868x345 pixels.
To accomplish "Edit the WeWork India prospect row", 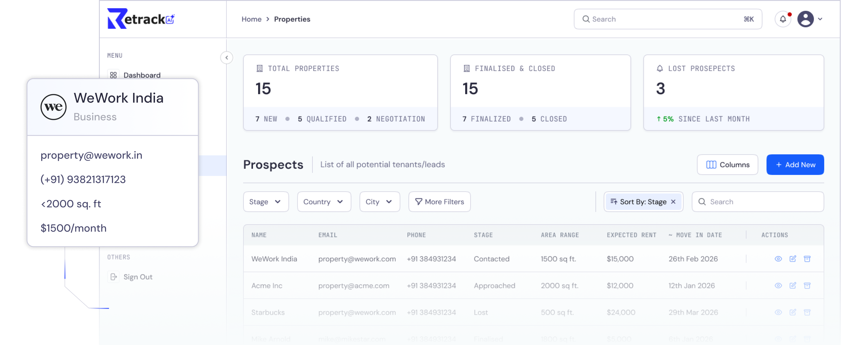I will 792,259.
